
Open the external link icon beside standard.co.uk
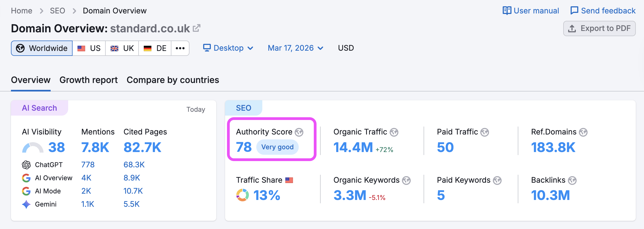point(197,28)
